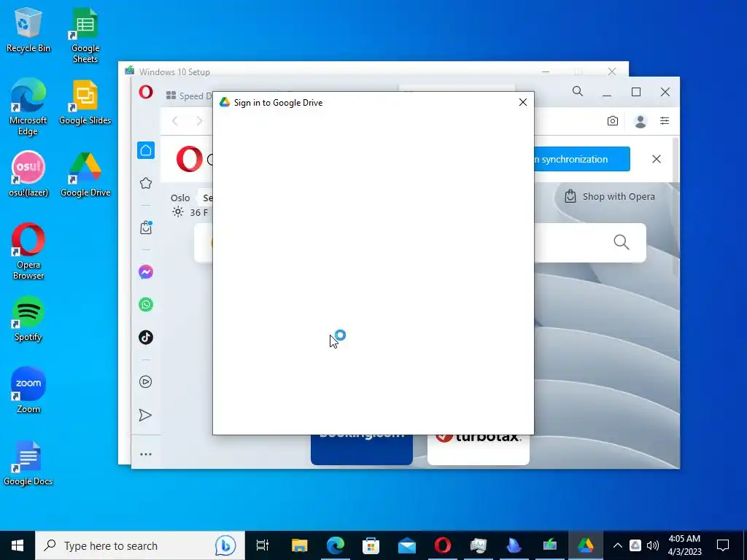Open Windows Start menu
The height and width of the screenshot is (560, 747).
coord(18,545)
